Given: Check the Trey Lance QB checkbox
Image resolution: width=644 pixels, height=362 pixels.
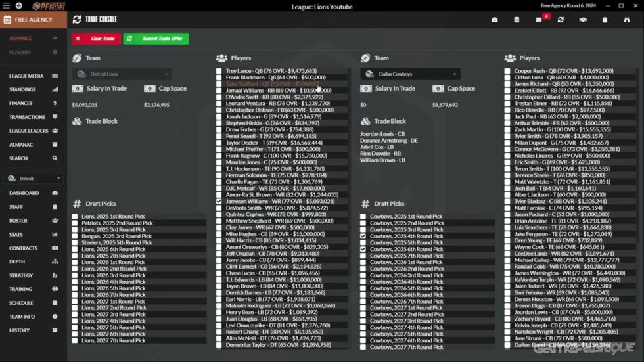Looking at the screenshot, I should 219,71.
